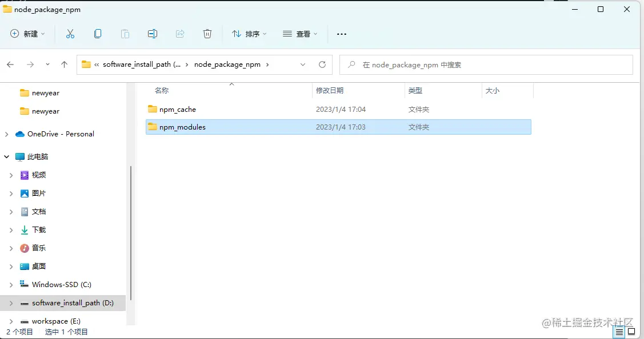Viewport: 644px width, 339px height.
Task: Expand the Windows-SSD (C:) drive in sidebar
Action: pyautogui.click(x=11, y=284)
